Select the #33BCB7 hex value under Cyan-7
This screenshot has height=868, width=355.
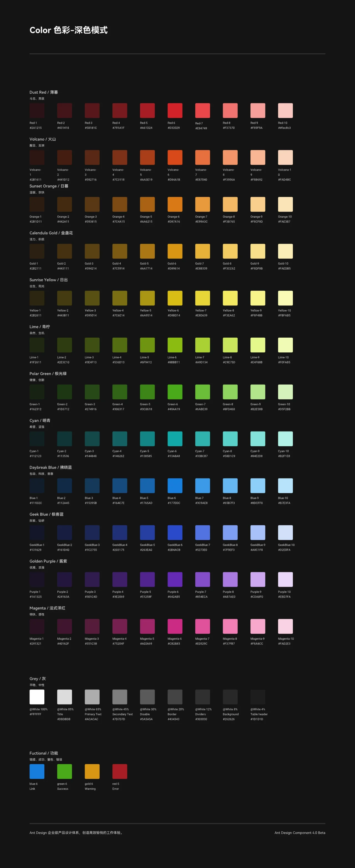pos(202,456)
